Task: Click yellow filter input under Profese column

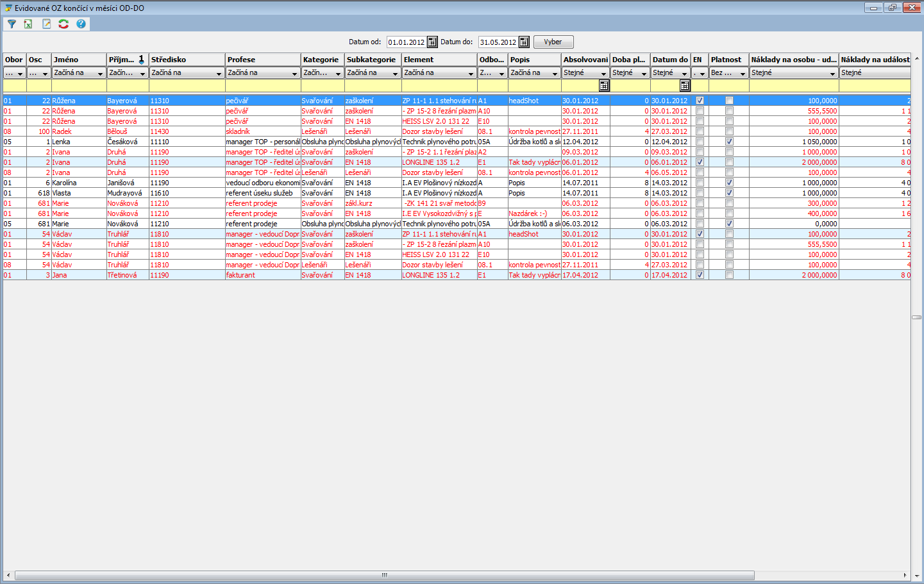Action: (263, 86)
